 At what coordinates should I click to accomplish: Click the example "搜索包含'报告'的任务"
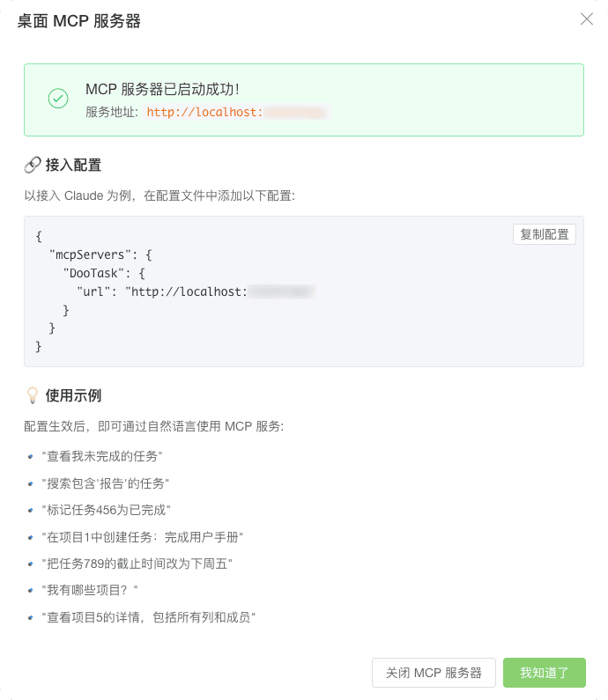pos(105,483)
